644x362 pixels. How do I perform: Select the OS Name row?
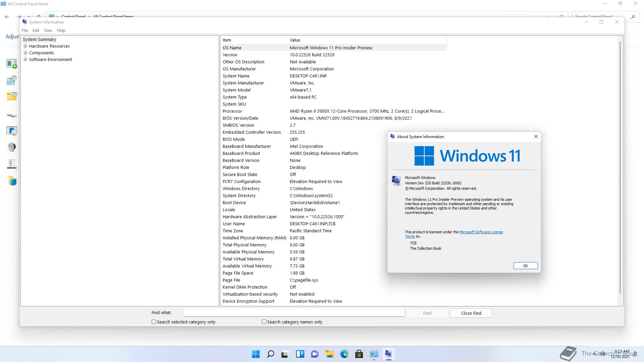point(334,48)
